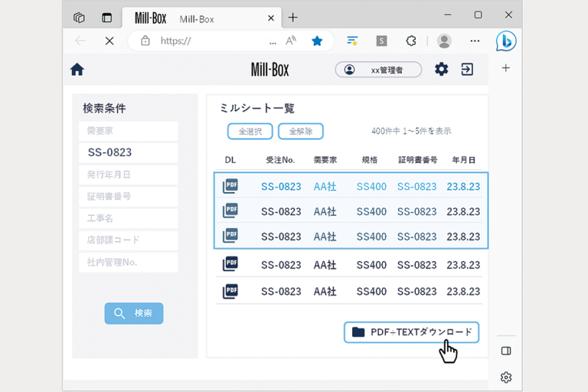
Task: Open the settings gear in app header
Action: pyautogui.click(x=441, y=70)
